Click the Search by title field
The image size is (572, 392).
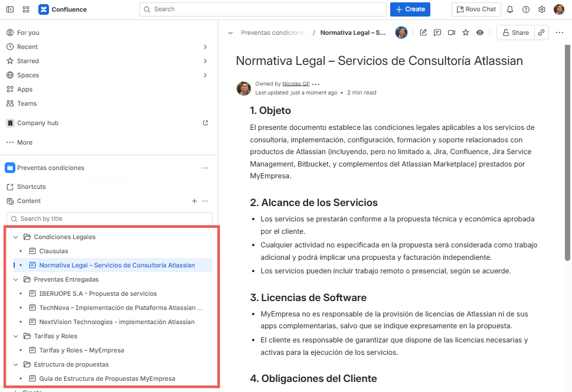click(109, 218)
